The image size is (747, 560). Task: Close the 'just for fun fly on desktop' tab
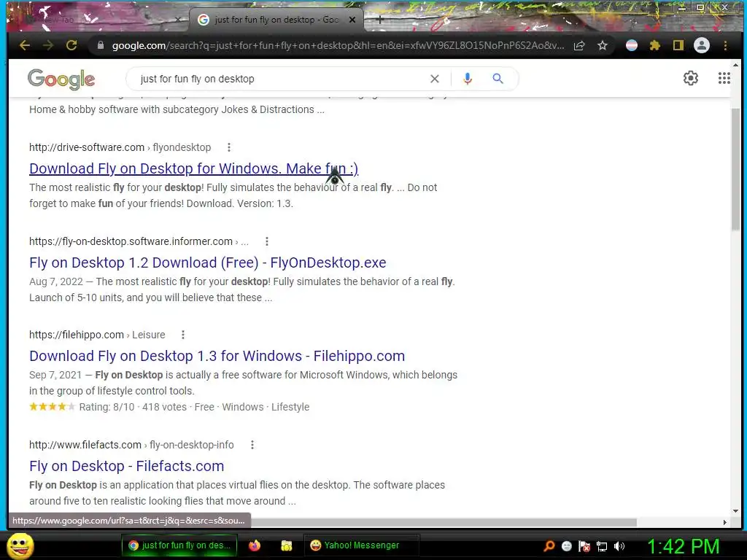[x=352, y=20]
